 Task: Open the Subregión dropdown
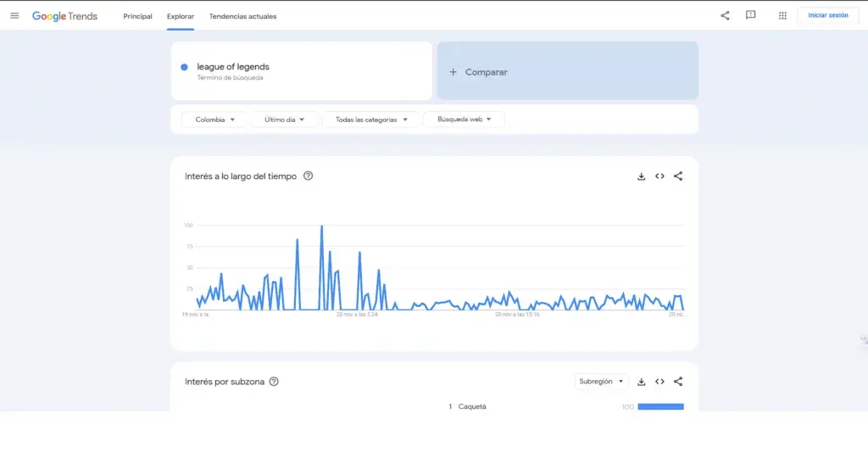tap(601, 382)
